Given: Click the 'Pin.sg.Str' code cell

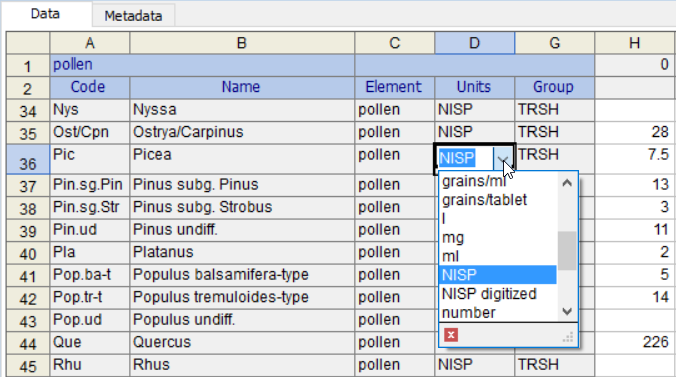Looking at the screenshot, I should (x=90, y=208).
